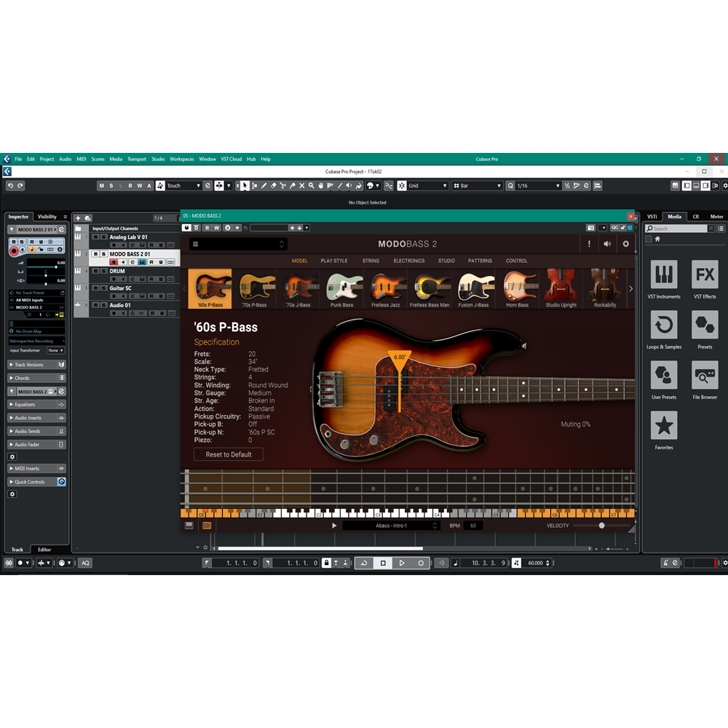Play the MODO BASS pattern preview
The height and width of the screenshot is (728, 728).
coord(334,526)
